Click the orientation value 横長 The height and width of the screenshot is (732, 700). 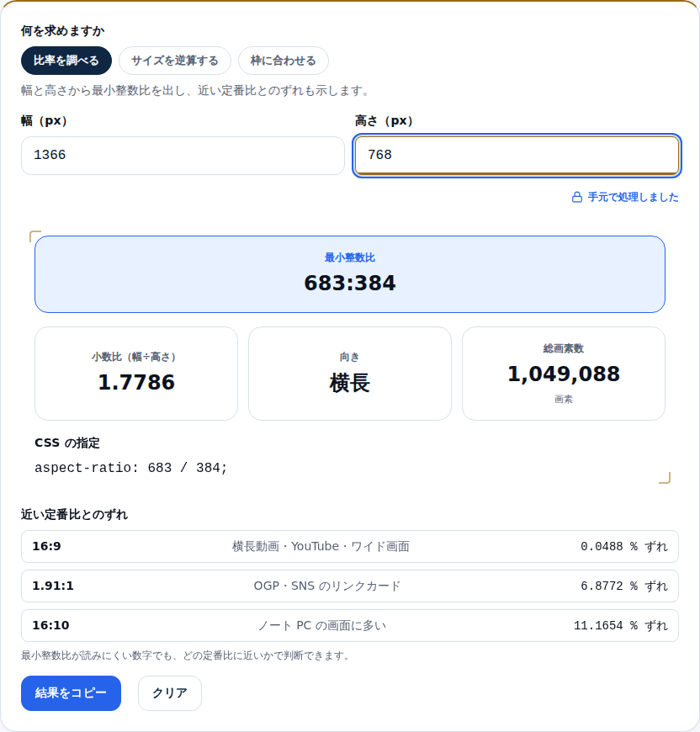pyautogui.click(x=350, y=383)
